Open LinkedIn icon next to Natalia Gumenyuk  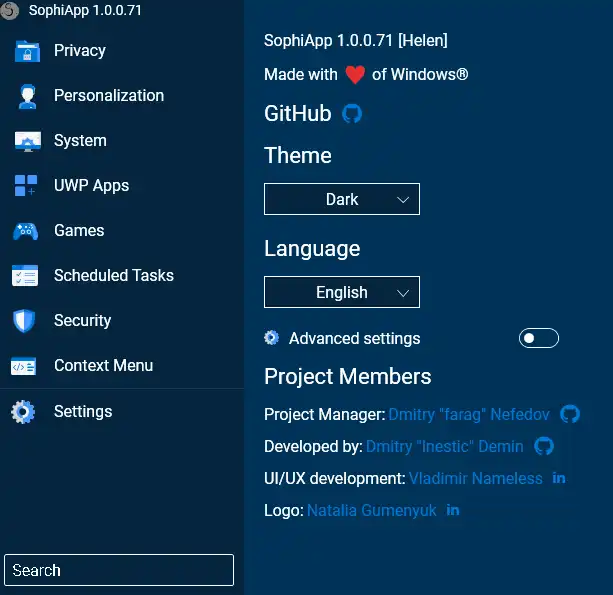point(453,510)
